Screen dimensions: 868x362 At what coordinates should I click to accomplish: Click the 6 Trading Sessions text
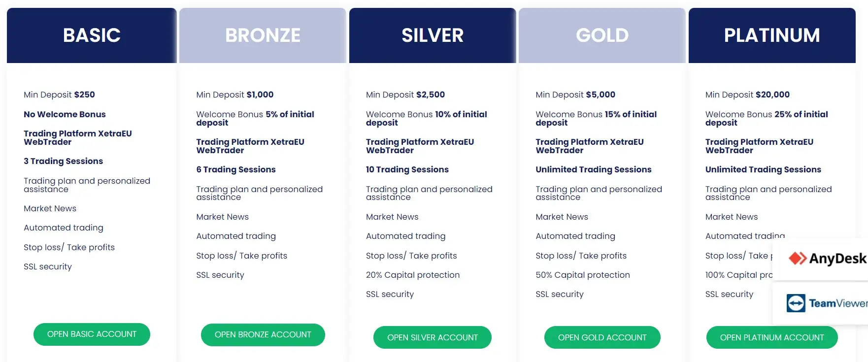click(x=236, y=169)
